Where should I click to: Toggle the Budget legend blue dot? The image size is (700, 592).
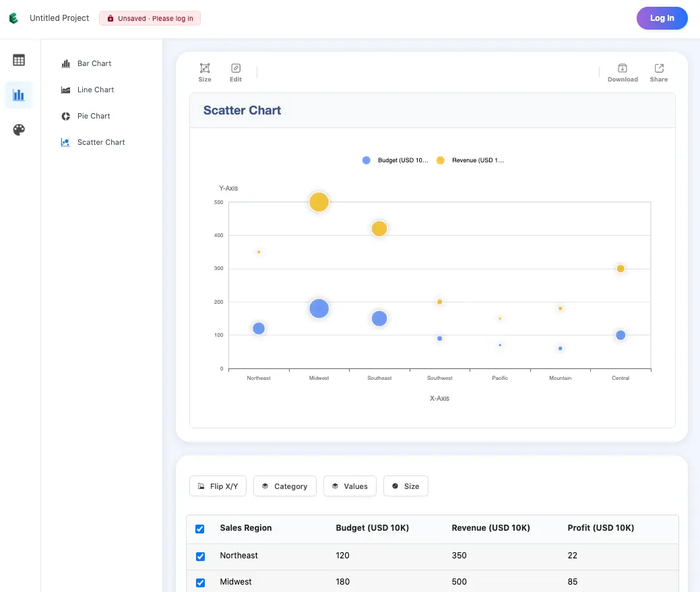(366, 160)
